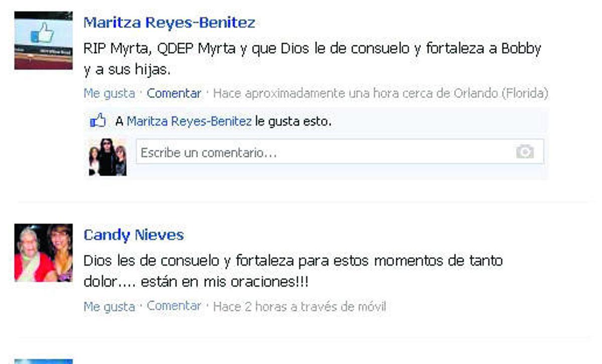Screen dimensions: 602x364
Task: Click Candy Nieves's comment text about oraciones
Action: [293, 271]
